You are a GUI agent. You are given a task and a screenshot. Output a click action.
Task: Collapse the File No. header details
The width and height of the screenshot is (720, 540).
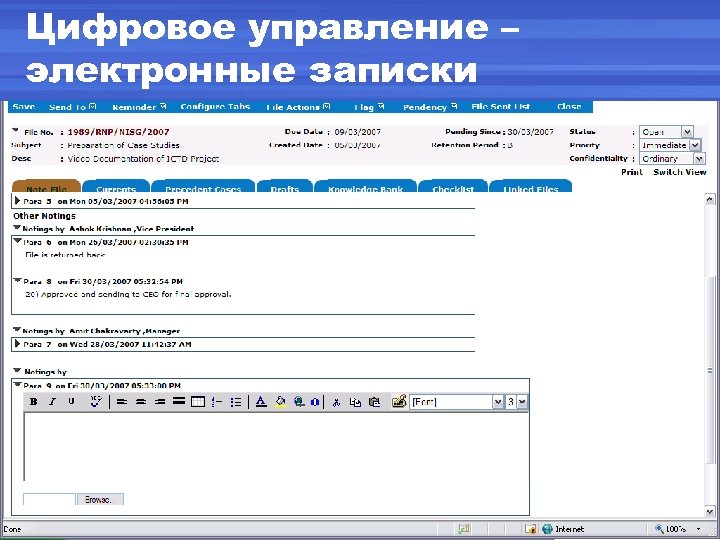[15, 130]
